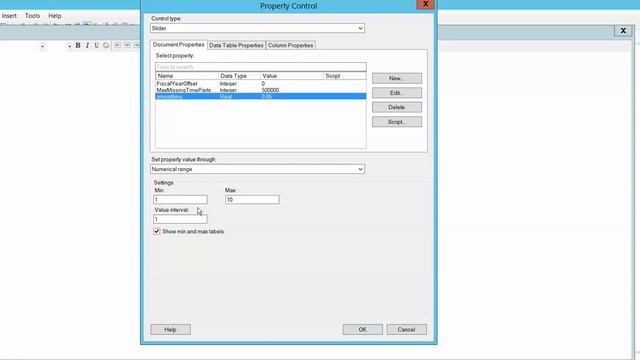Image resolution: width=640 pixels, height=360 pixels.
Task: Confirm with the OK button
Action: coord(362,329)
